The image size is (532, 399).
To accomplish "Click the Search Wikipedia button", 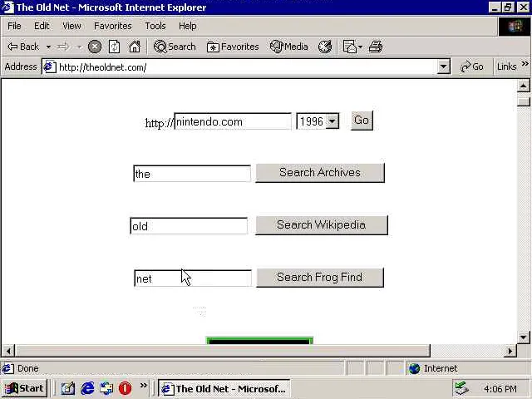I will (x=322, y=225).
